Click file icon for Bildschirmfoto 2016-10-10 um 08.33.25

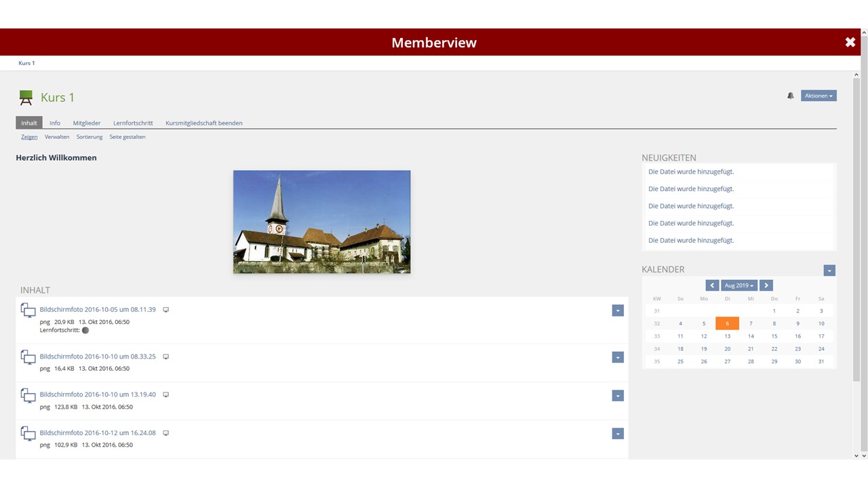(x=28, y=357)
